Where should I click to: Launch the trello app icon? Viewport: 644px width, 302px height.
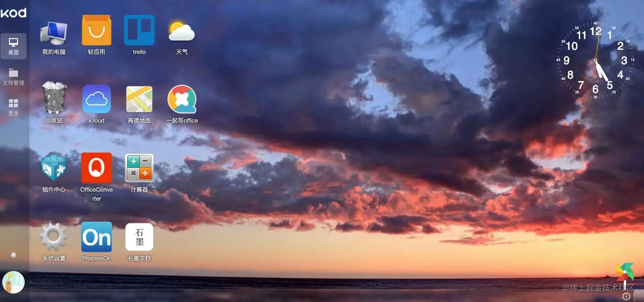pos(139,30)
